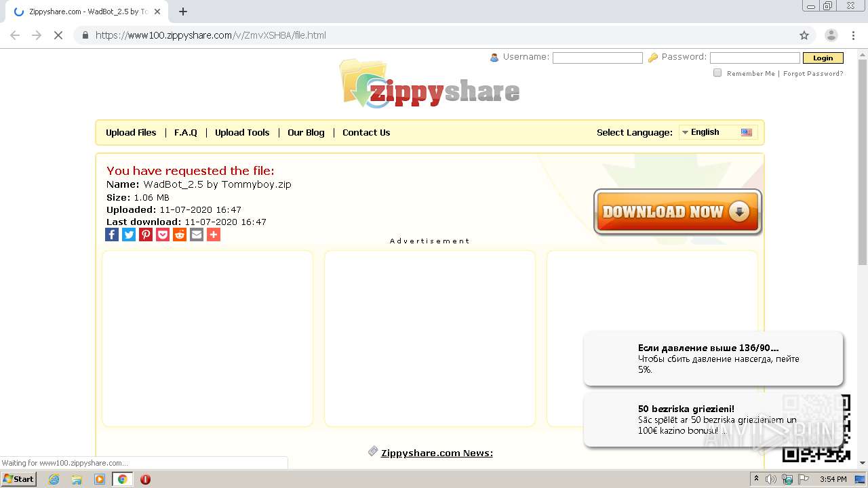This screenshot has height=488, width=868.
Task: Open Contact Us page
Action: coord(366,133)
